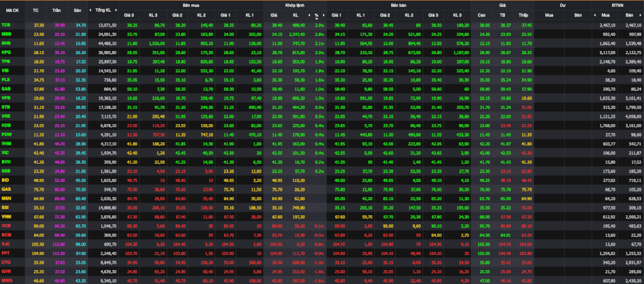Click the Thấp low price header
The width and height of the screenshot is (644, 284).
tap(523, 15)
